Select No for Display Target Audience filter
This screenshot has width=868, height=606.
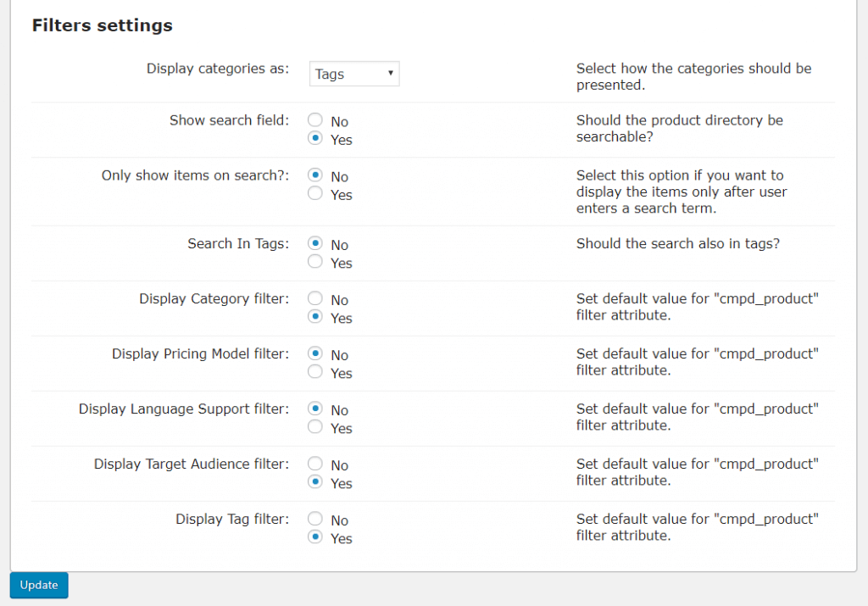pyautogui.click(x=315, y=464)
